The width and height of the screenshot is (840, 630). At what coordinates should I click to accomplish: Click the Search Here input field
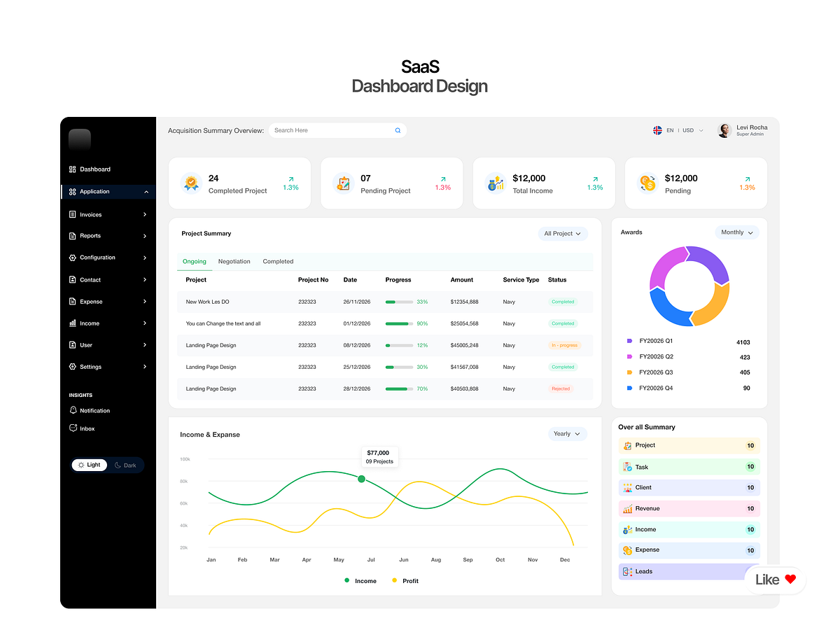point(337,130)
